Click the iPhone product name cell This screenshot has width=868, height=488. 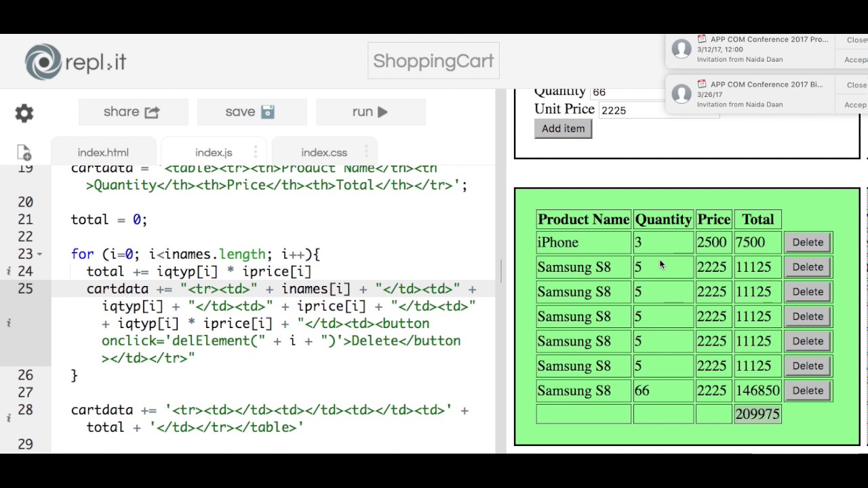click(x=583, y=243)
